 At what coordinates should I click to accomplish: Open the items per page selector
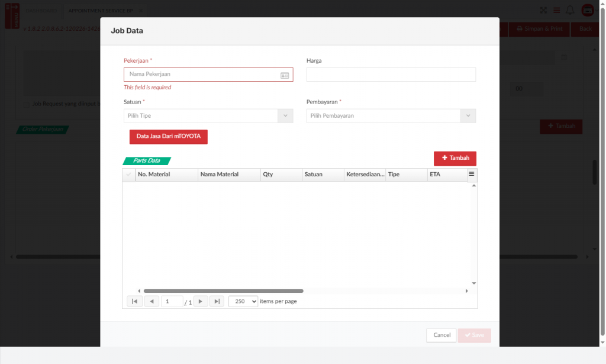tap(243, 301)
